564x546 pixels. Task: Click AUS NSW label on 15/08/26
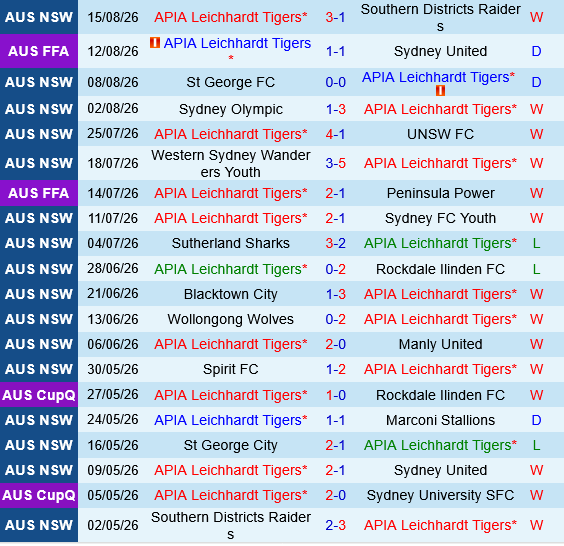[38, 17]
